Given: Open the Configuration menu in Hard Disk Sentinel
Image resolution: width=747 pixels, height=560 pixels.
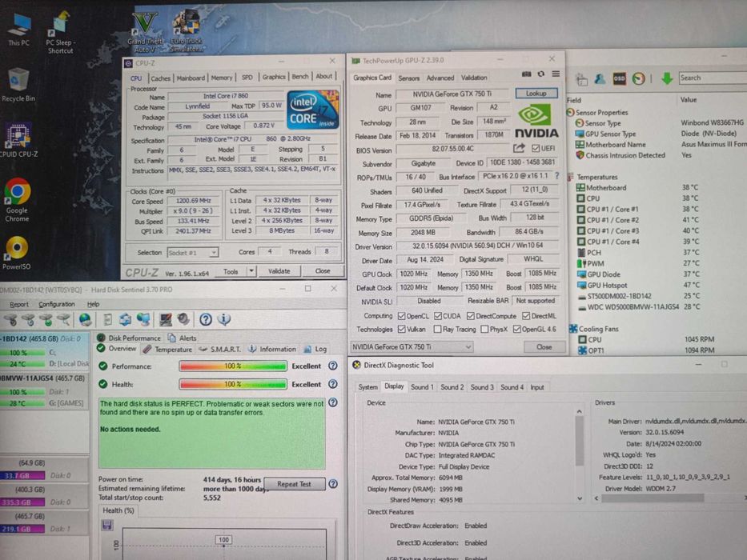Looking at the screenshot, I should click(x=57, y=304).
